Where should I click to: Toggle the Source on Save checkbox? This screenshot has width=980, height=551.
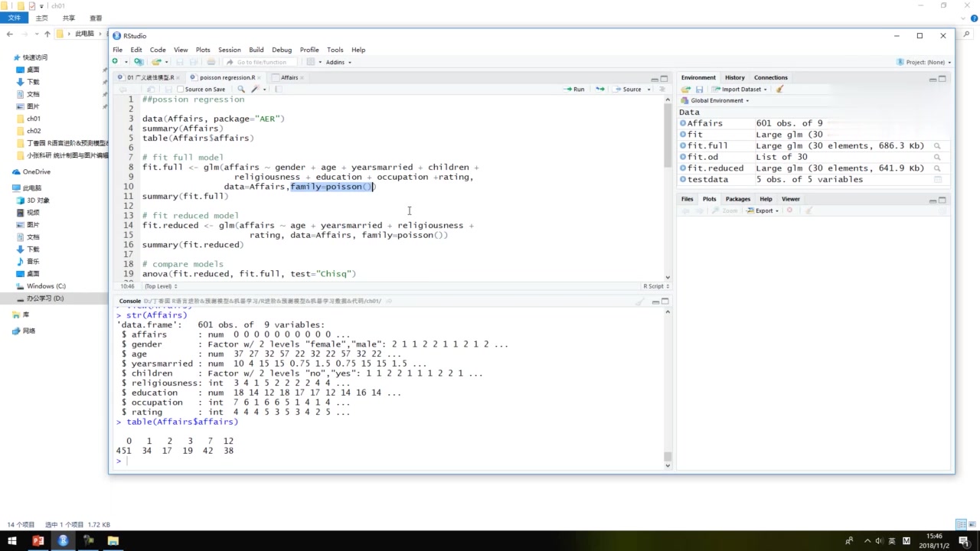tap(180, 90)
